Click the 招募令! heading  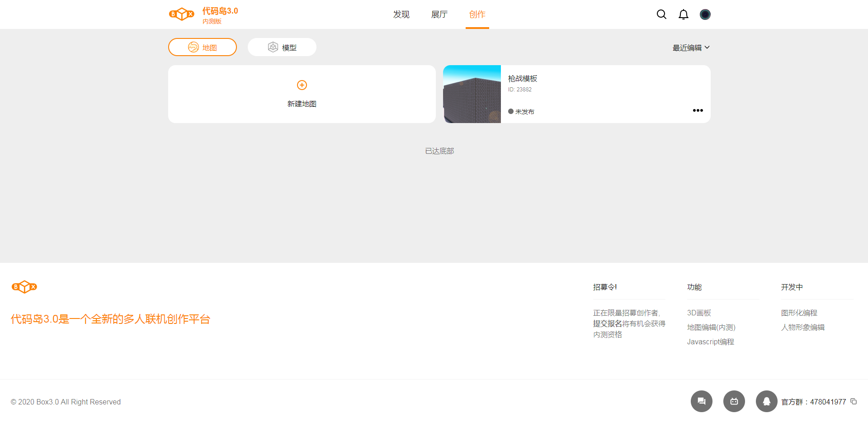click(x=605, y=287)
